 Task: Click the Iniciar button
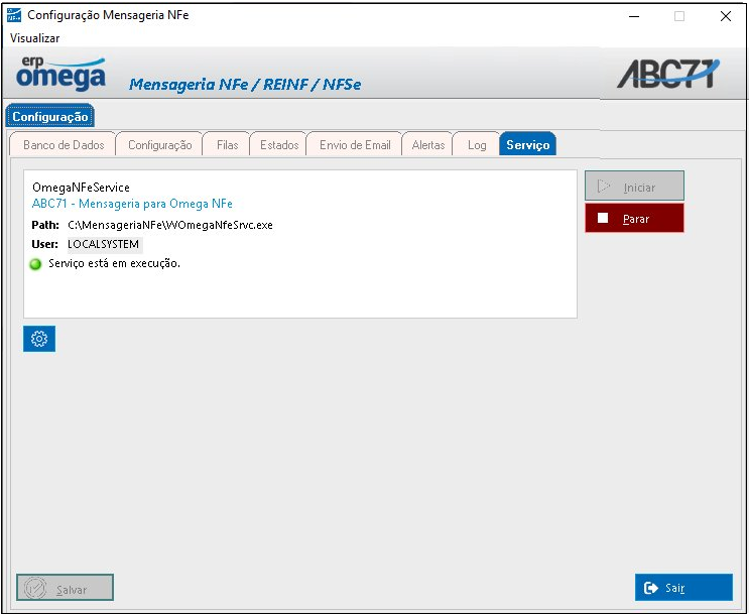[634, 186]
